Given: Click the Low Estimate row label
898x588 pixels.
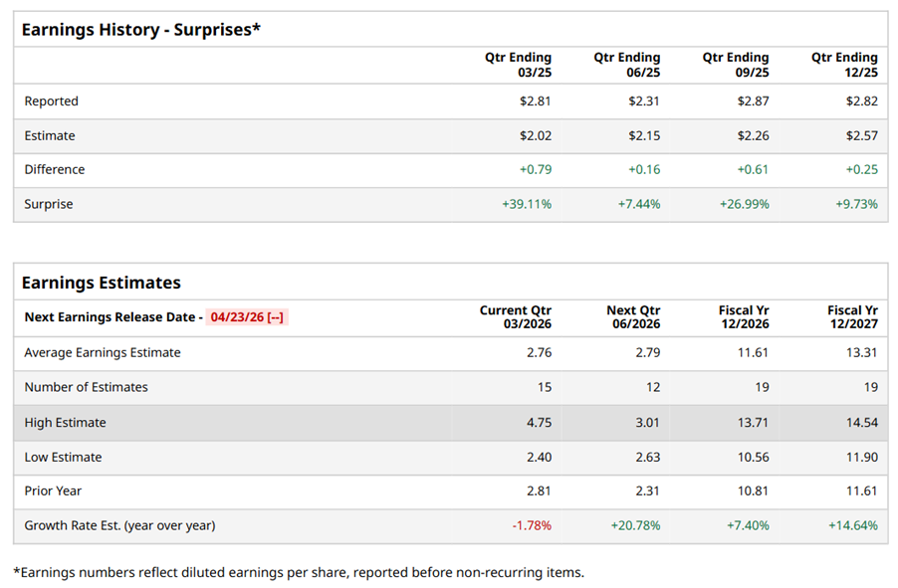Looking at the screenshot, I should 63,458.
